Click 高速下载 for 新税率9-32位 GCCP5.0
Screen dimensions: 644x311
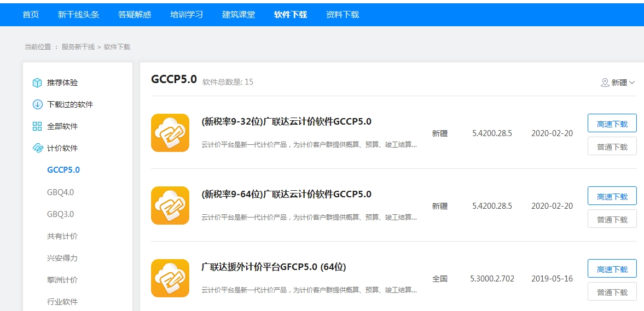612,124
